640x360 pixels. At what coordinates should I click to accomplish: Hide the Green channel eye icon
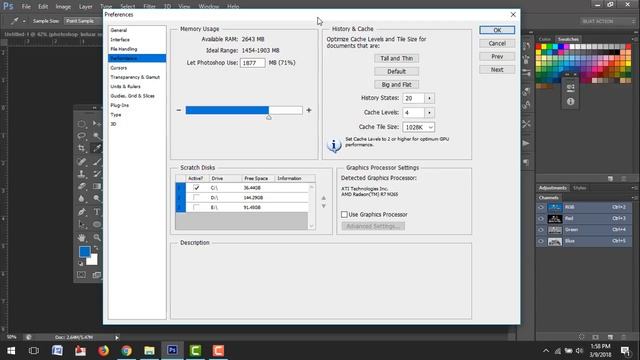tap(541, 230)
